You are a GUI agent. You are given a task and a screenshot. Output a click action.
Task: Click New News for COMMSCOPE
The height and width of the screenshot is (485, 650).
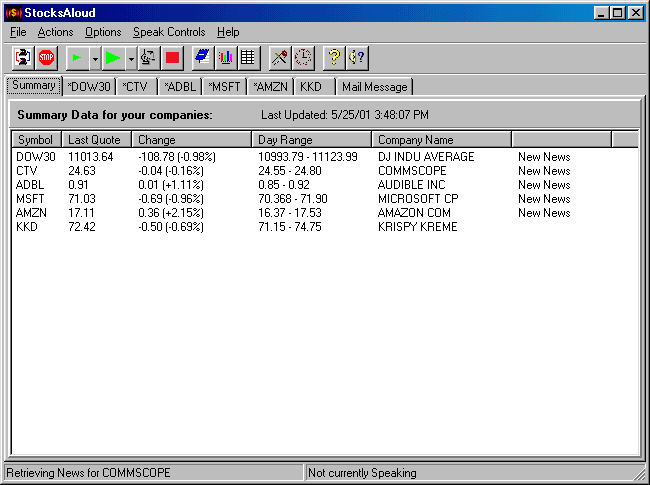click(x=544, y=171)
